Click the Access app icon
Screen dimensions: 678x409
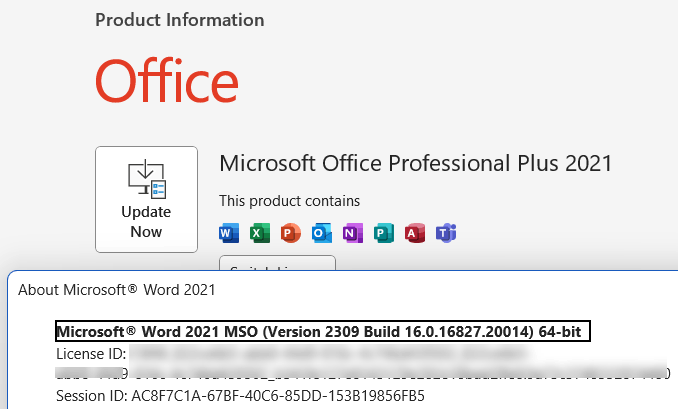[415, 233]
